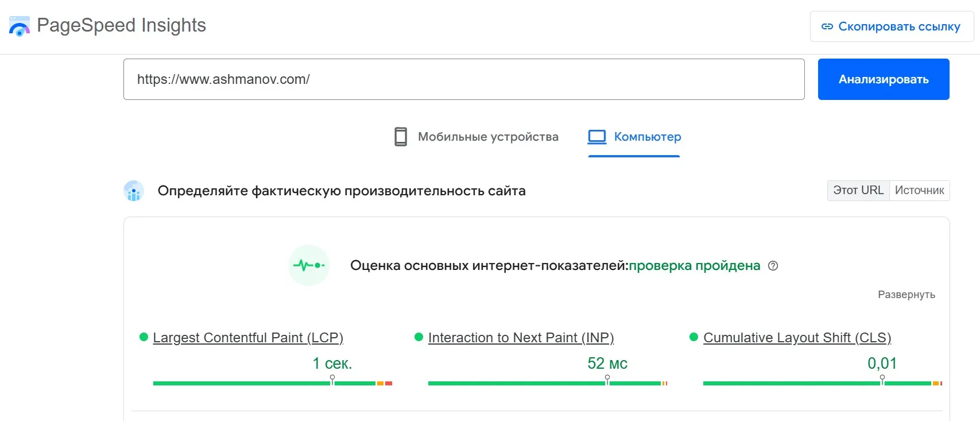
Task: Open the Cumulative Layout Shift (CLS) link
Action: [797, 338]
